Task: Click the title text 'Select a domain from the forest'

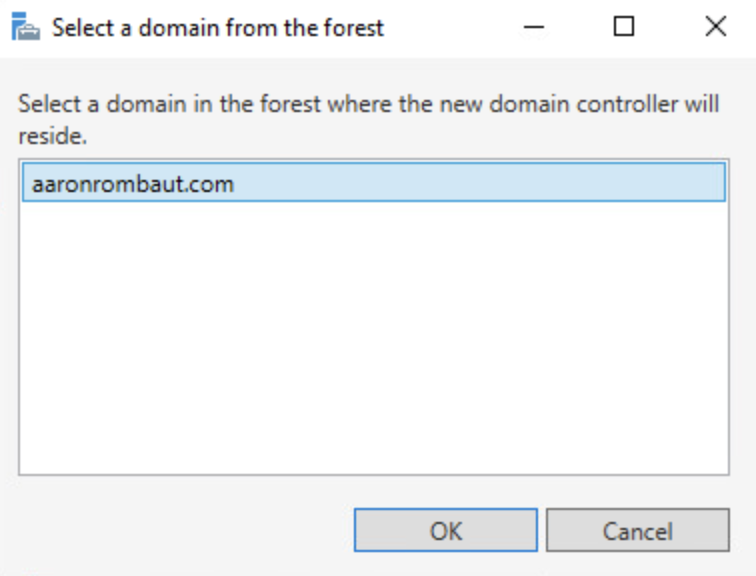Action: coord(218,27)
